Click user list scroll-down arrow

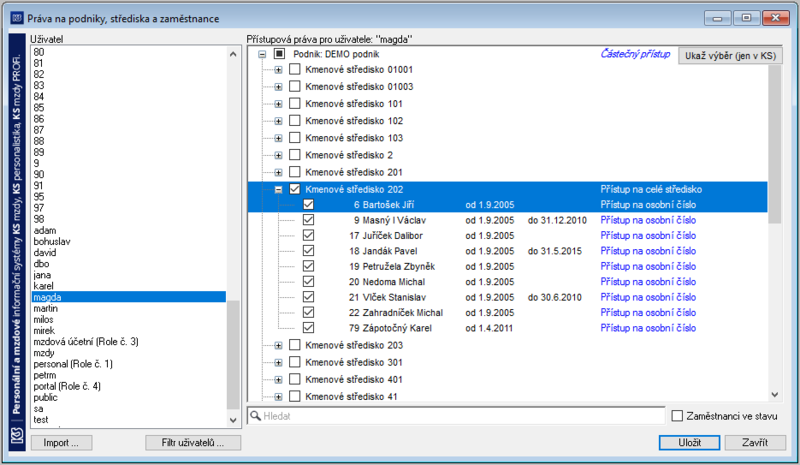tap(233, 421)
